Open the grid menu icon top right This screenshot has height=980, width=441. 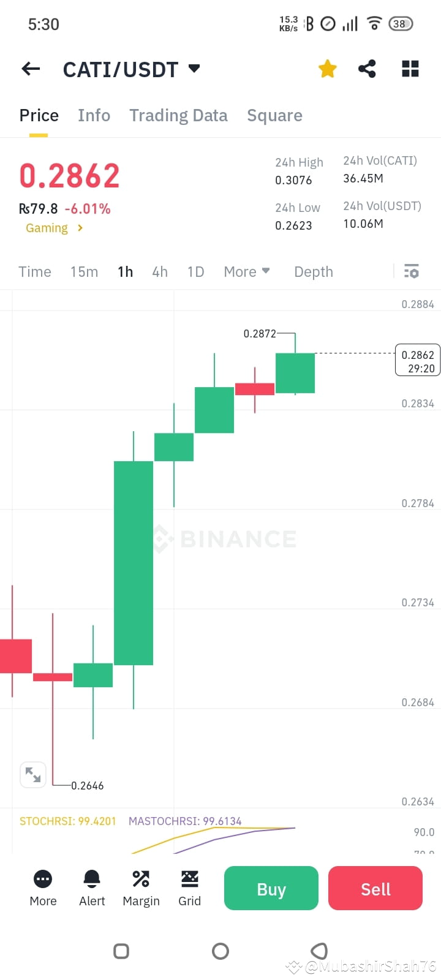(410, 69)
